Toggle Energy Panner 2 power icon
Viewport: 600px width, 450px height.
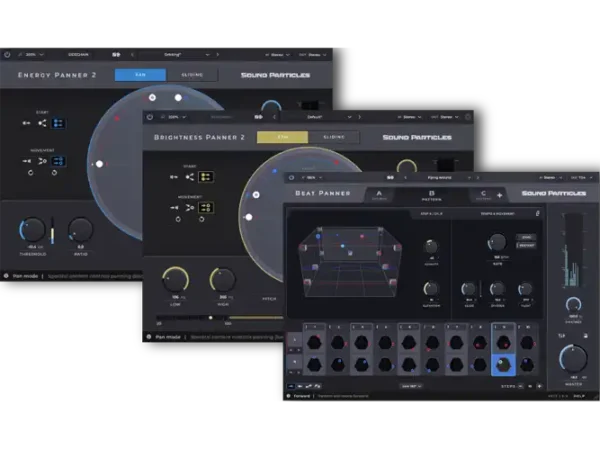[x=7, y=55]
